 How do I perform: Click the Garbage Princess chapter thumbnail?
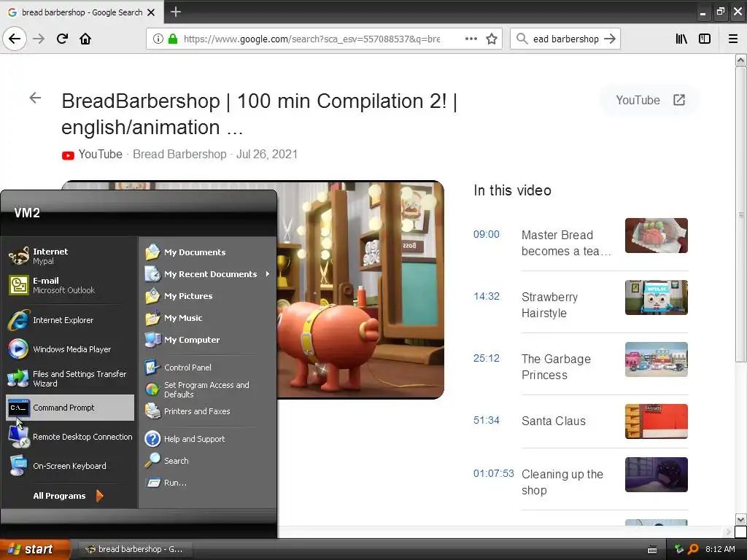656,359
